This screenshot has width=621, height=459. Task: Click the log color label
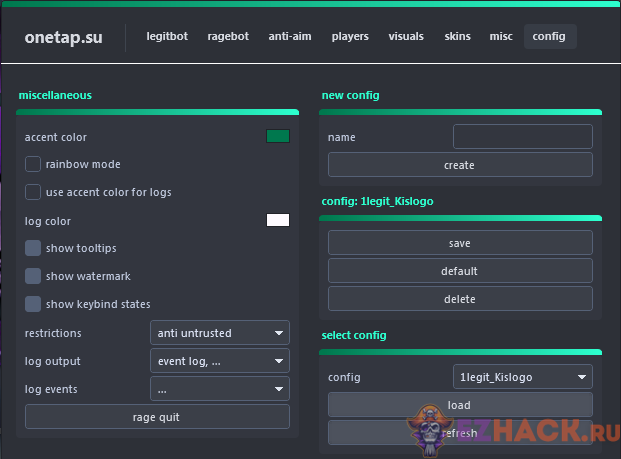click(x=48, y=221)
